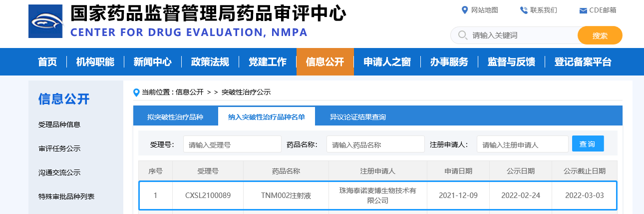Viewport: 644px width, 214px height.
Task: Focus the 注册申请人 input field
Action: tap(522, 144)
